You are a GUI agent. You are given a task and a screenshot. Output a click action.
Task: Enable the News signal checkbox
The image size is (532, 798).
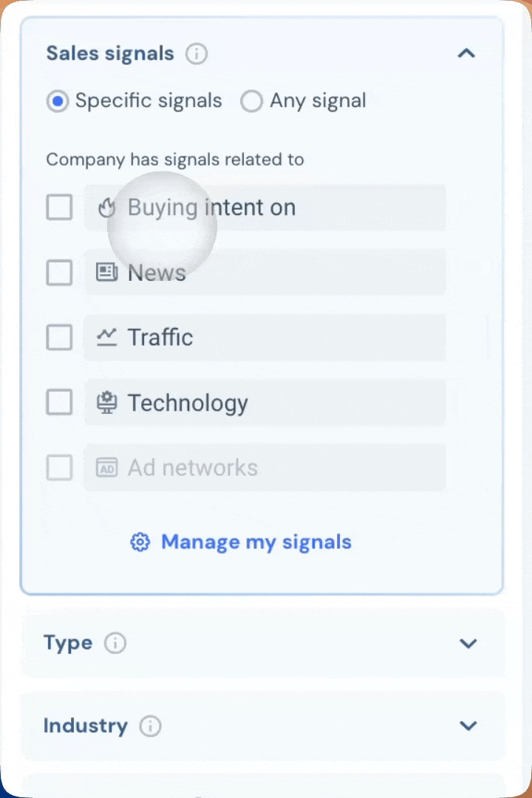(59, 272)
